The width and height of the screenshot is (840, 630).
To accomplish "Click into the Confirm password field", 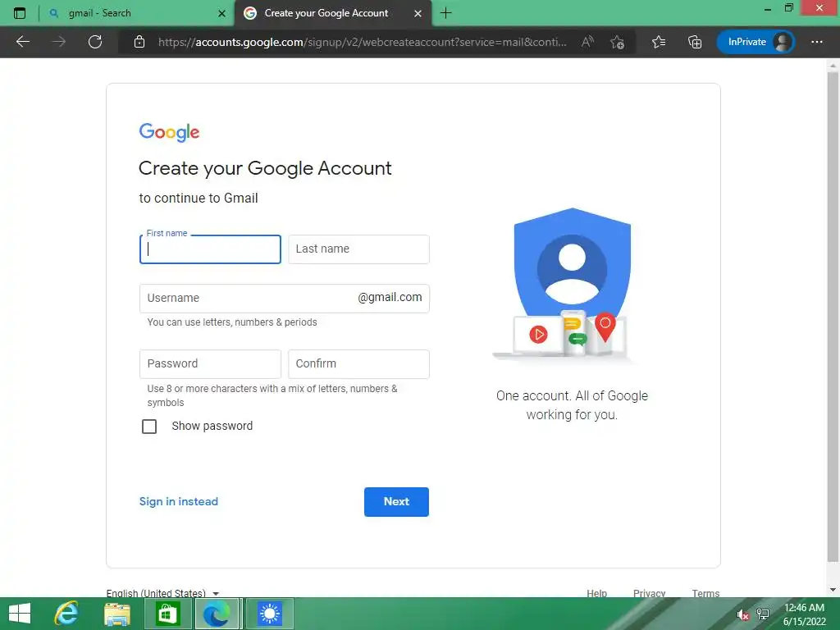I will tap(358, 364).
